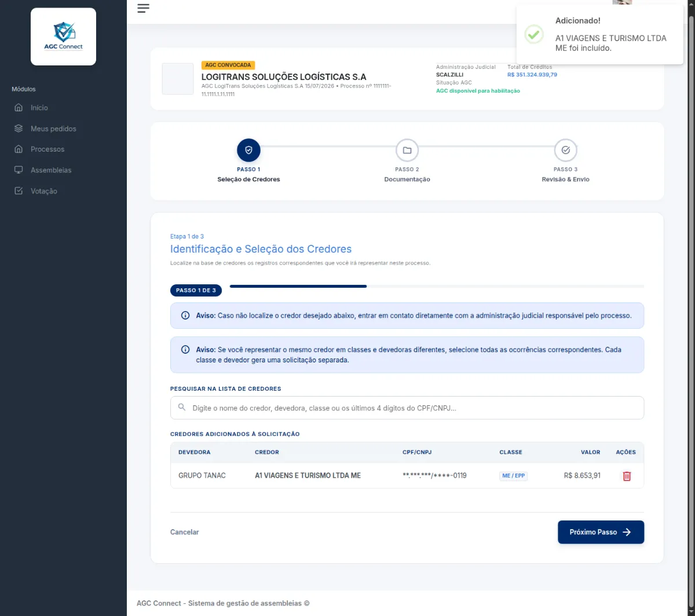Click the Processos sidebar icon
695x616 pixels.
pyautogui.click(x=19, y=149)
